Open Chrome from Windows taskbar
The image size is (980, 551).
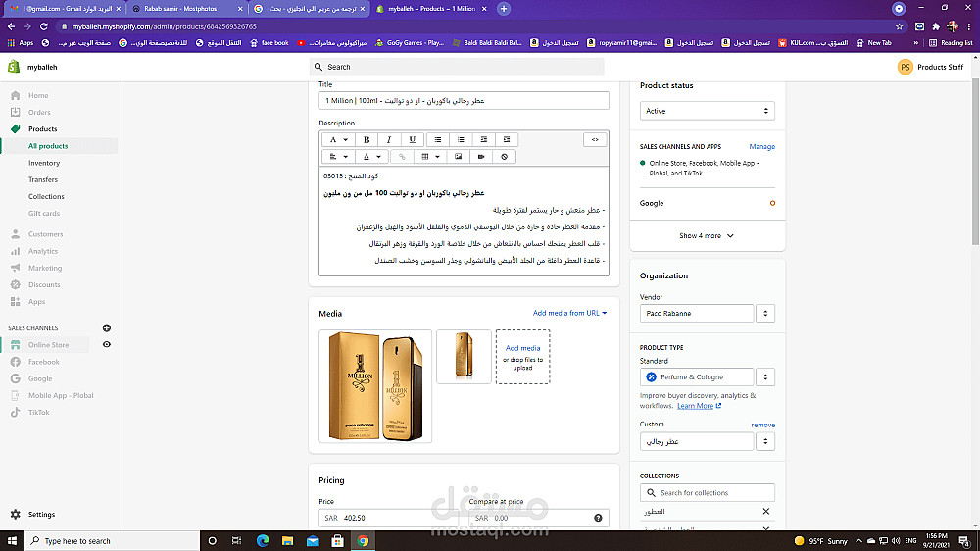(x=363, y=541)
